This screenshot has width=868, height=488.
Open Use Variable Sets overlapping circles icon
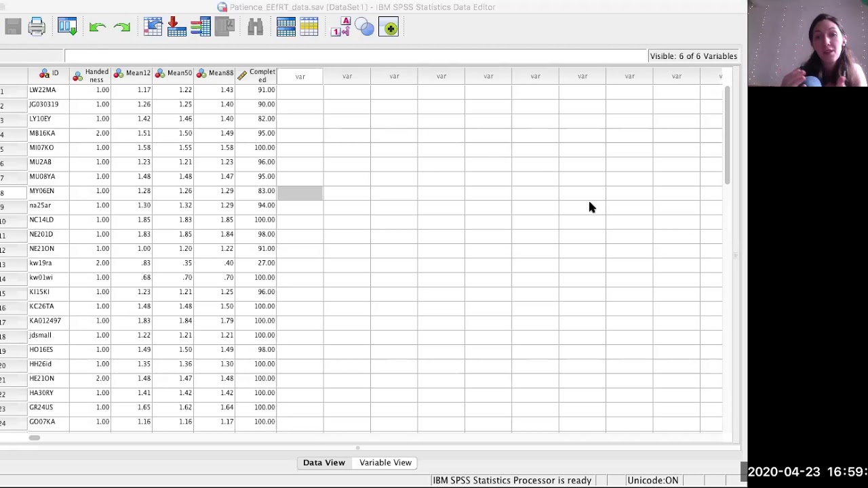click(365, 27)
